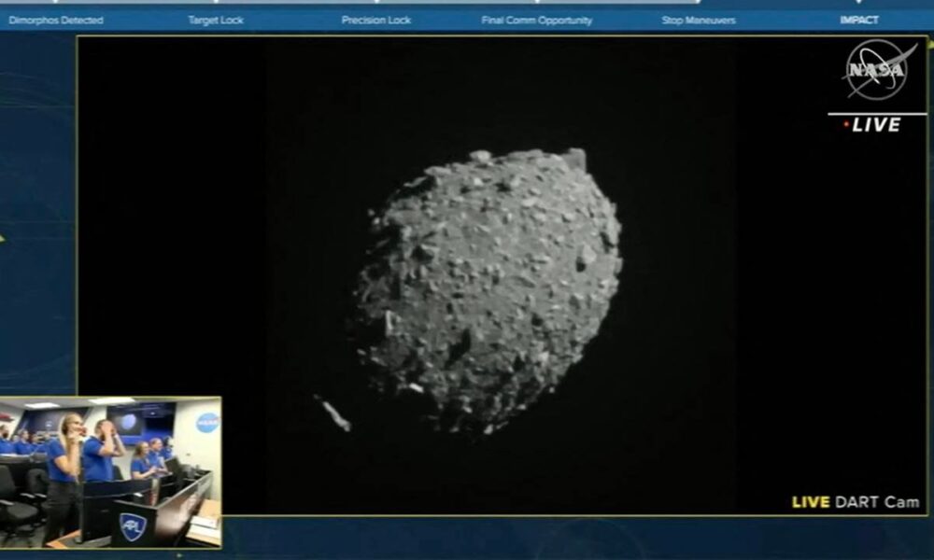Viewport: 934px width, 560px height.
Task: Select the Final Comm Opportunity milestone
Action: 537,21
